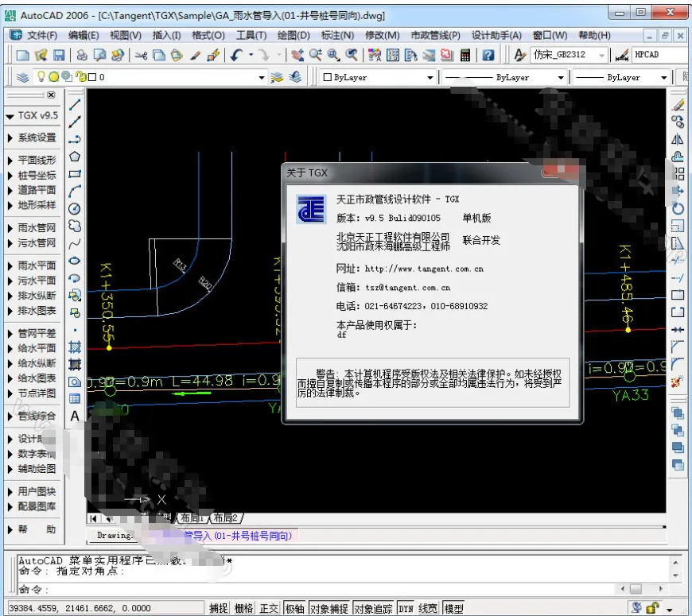Click the tsz@tangent.com.cn email address

click(x=407, y=288)
